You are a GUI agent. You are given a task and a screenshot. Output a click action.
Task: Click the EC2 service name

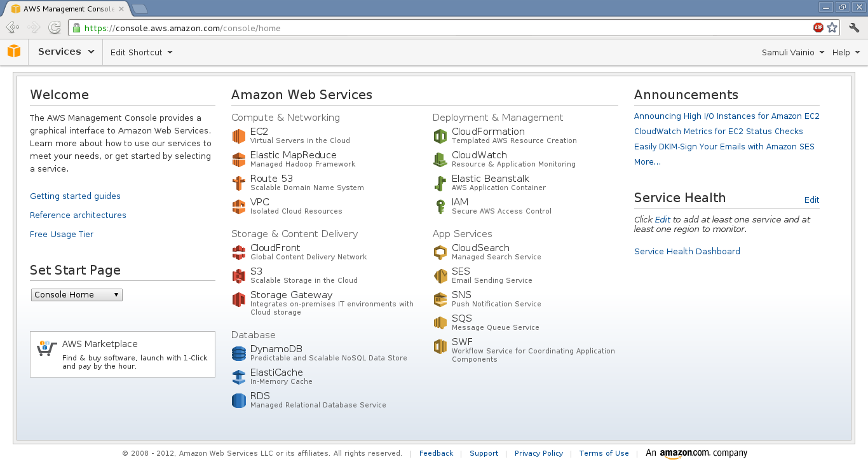click(x=259, y=132)
